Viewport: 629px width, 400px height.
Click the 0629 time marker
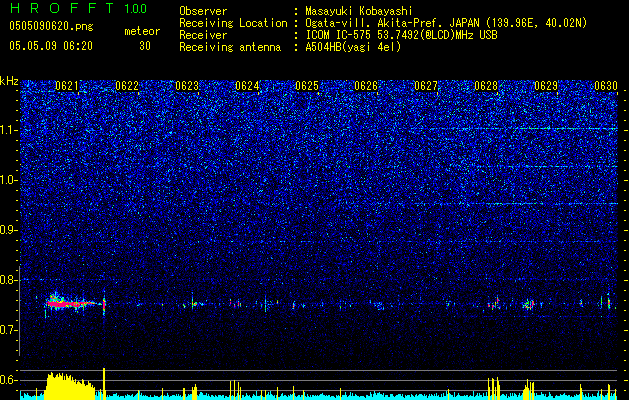pyautogui.click(x=546, y=86)
